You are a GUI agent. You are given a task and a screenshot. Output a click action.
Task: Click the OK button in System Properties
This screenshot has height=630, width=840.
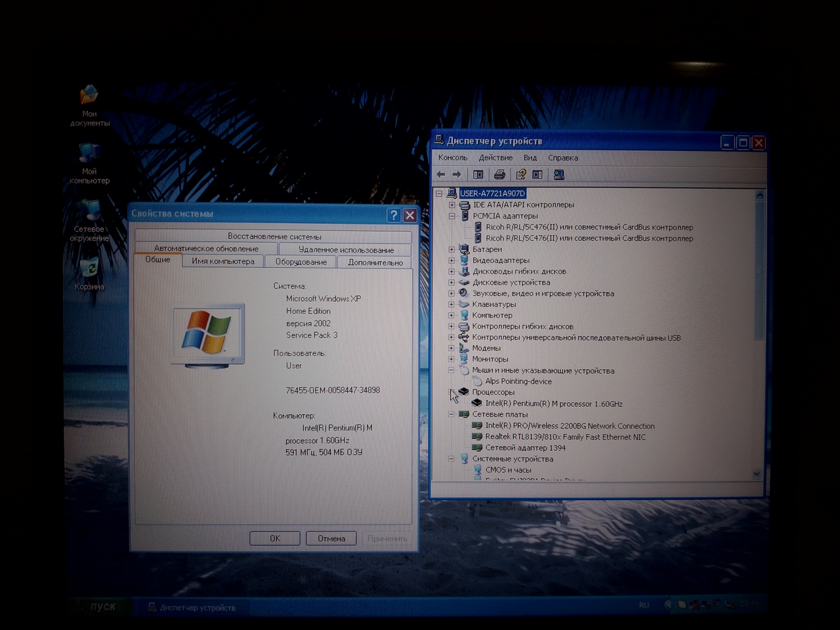[274, 538]
